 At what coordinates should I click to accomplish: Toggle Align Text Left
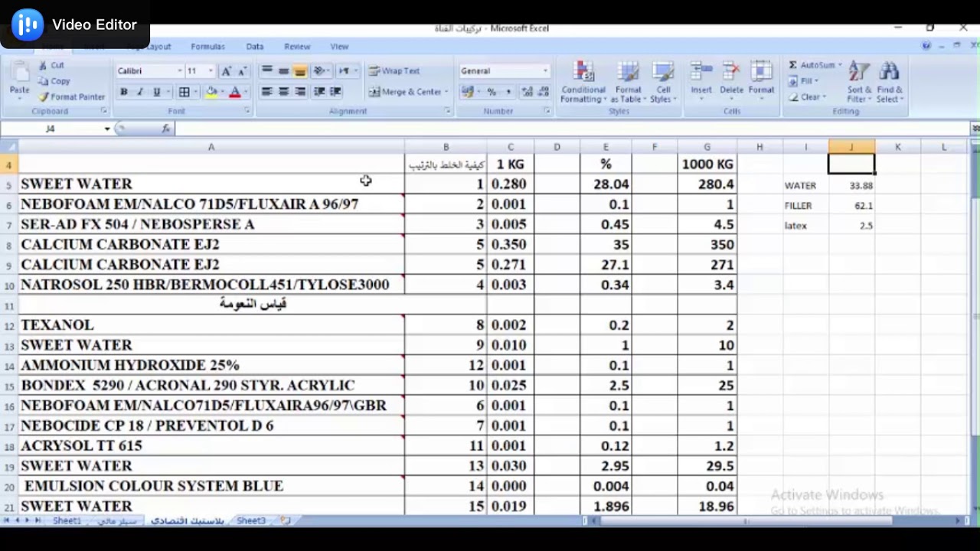[266, 92]
